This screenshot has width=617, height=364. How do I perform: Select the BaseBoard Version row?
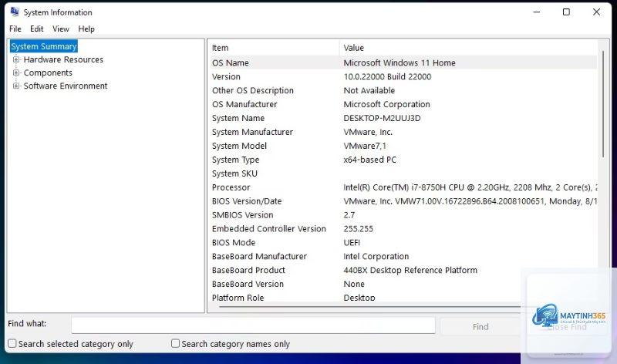coord(403,284)
